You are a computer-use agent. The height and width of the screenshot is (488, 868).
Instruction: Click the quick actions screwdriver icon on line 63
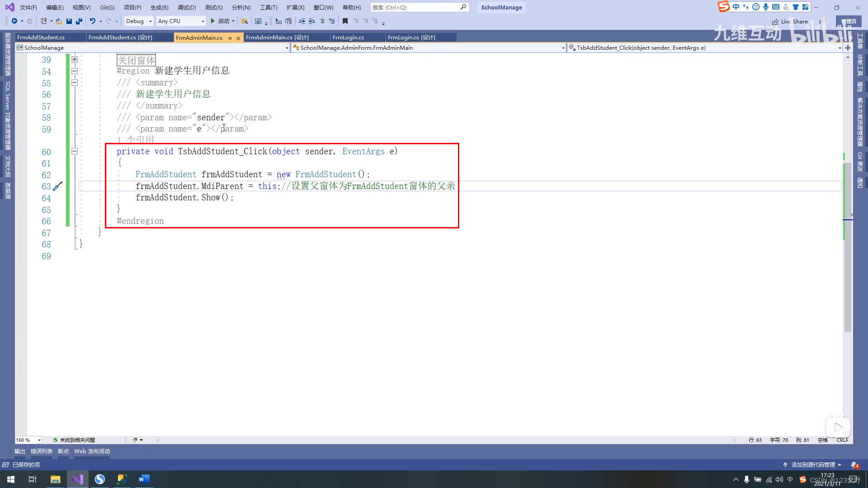[57, 186]
